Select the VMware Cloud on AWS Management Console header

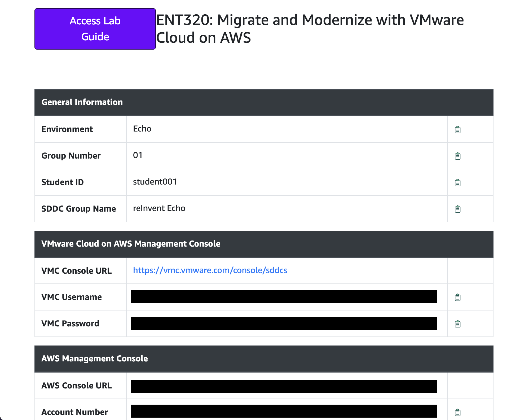coord(131,244)
